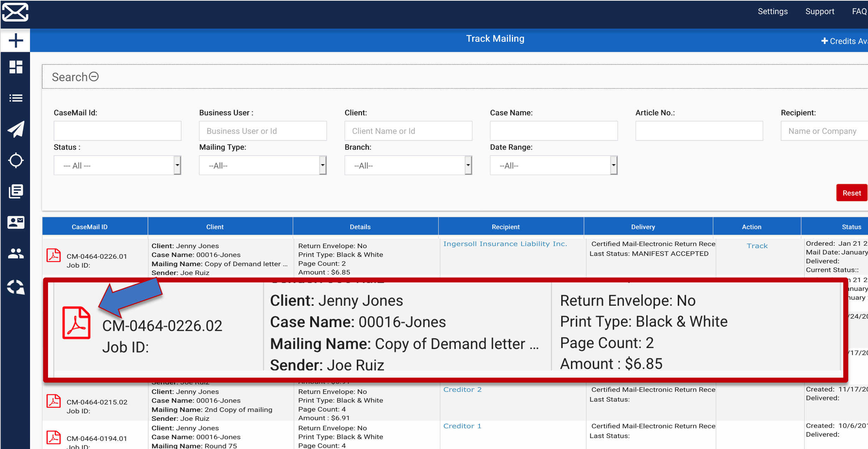The height and width of the screenshot is (449, 868).
Task: Click the CaseMail Id input field
Action: click(x=117, y=131)
